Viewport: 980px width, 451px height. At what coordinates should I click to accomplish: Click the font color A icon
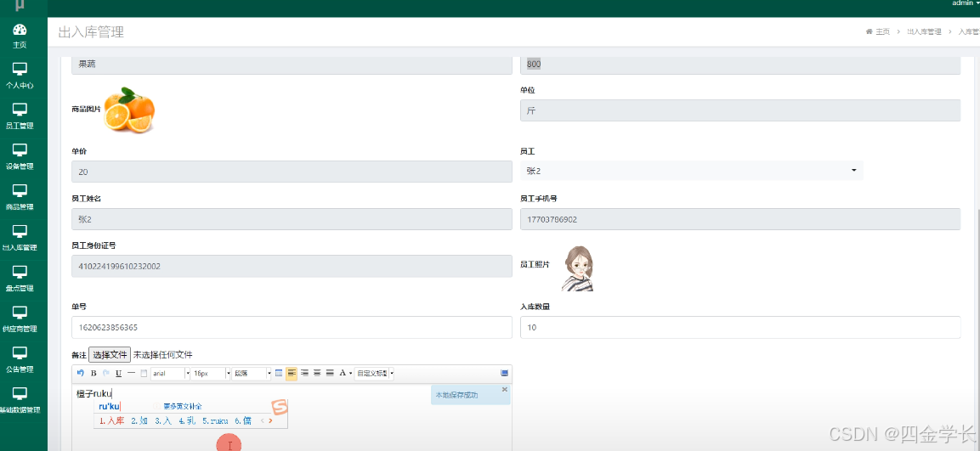point(343,373)
